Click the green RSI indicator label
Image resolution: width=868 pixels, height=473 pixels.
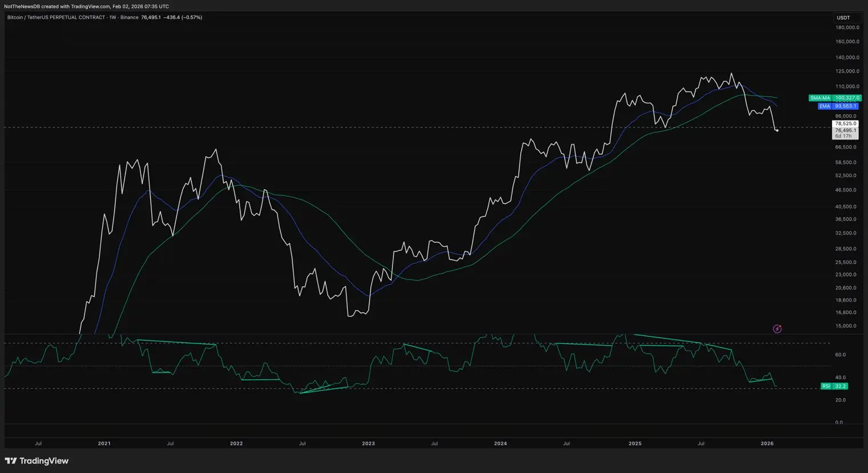826,386
